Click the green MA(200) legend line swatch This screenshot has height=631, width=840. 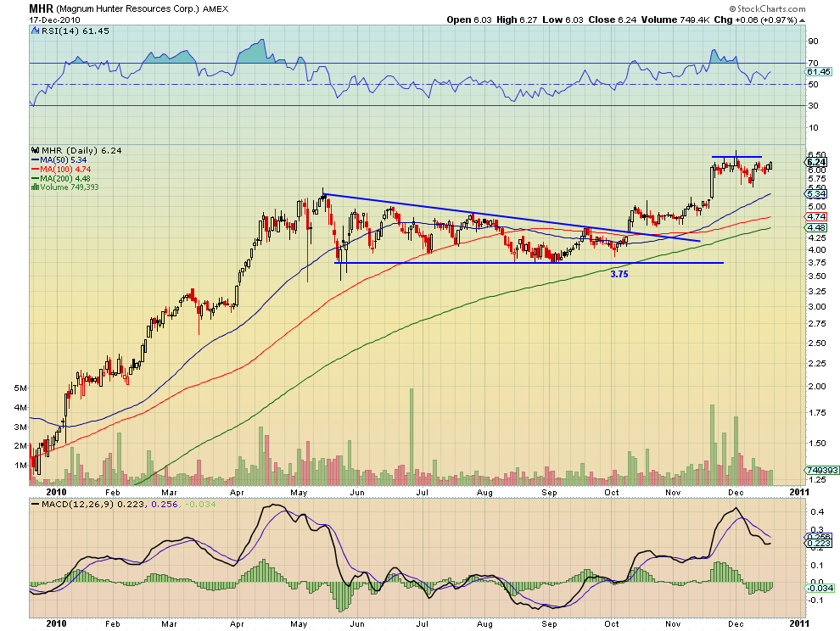point(36,178)
